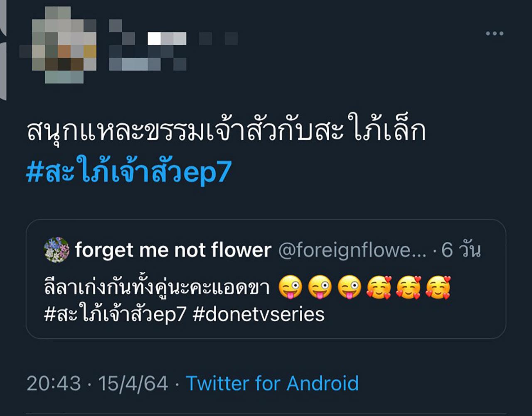Image resolution: width=532 pixels, height=416 pixels.
Task: Tap the main tweet text สนุกแหละขรรมเจ้าสัวกับสะใภ้เล็ก
Action: (x=226, y=131)
